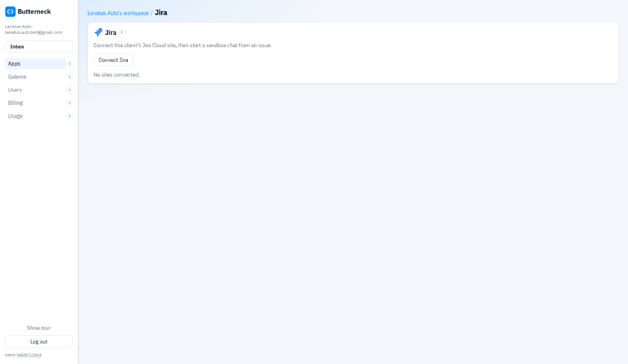Open the Inbox

tap(39, 47)
